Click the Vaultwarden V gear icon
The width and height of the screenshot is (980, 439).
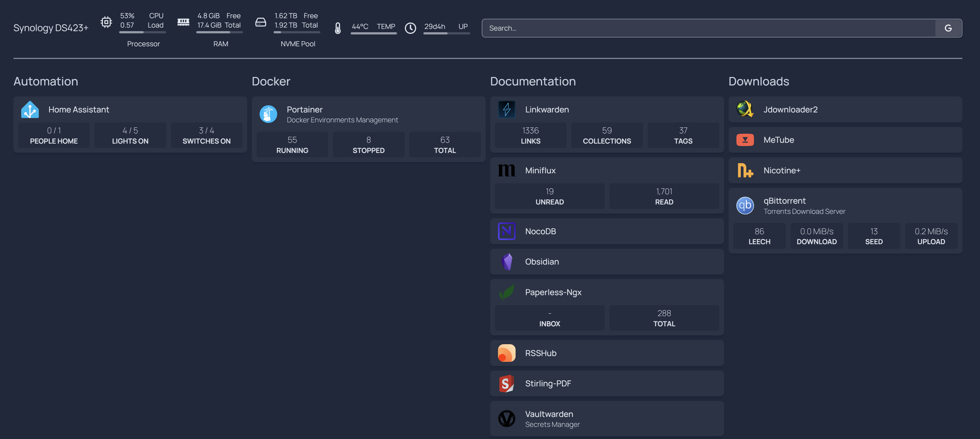tap(507, 418)
